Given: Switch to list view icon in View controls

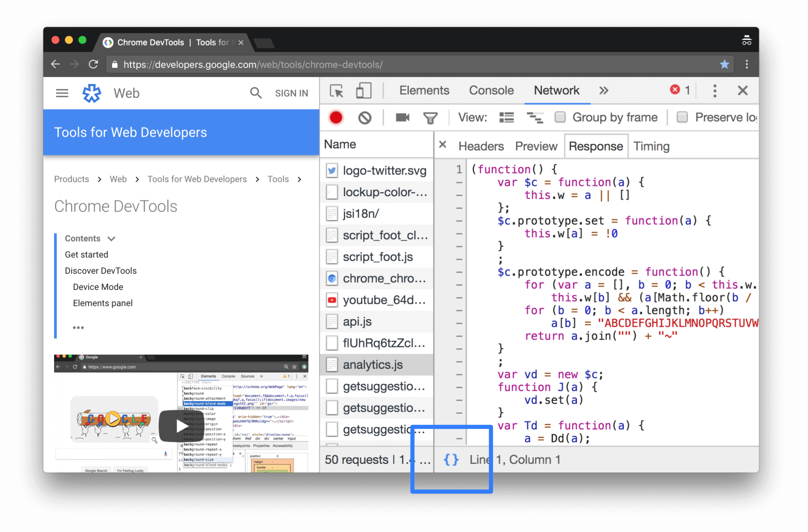Looking at the screenshot, I should (x=506, y=117).
